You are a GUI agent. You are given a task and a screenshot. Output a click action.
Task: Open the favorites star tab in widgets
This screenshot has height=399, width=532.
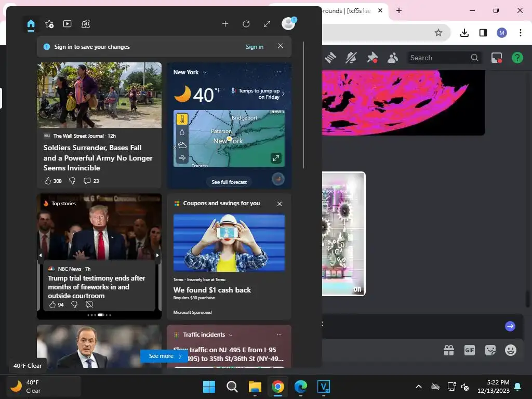point(49,24)
